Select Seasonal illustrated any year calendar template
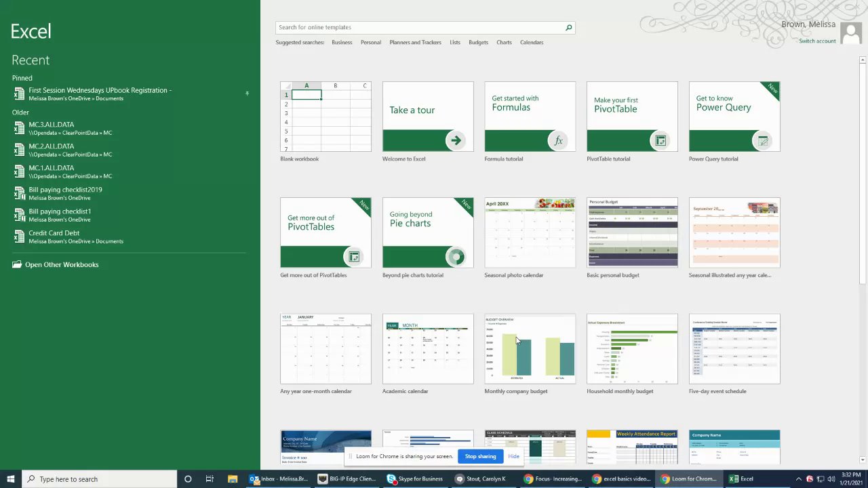This screenshot has height=488, width=868. click(734, 232)
